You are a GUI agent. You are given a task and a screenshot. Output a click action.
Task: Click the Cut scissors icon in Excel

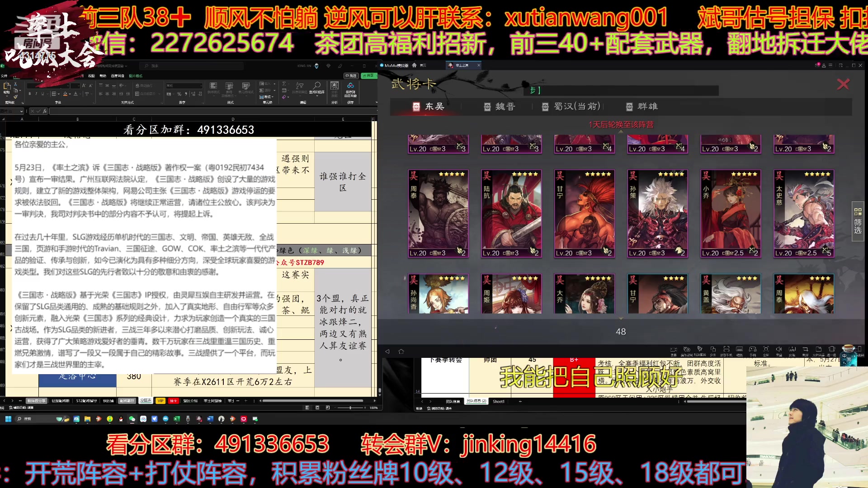tap(15, 84)
